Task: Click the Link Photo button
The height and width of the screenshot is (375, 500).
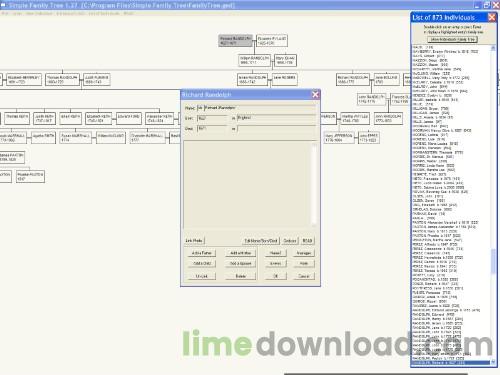Action: (x=194, y=240)
